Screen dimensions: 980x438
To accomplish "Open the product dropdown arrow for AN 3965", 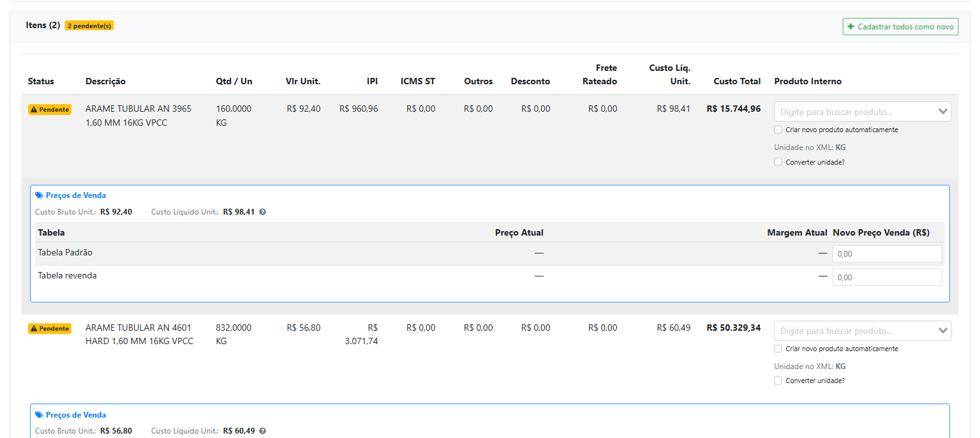I will pos(943,112).
